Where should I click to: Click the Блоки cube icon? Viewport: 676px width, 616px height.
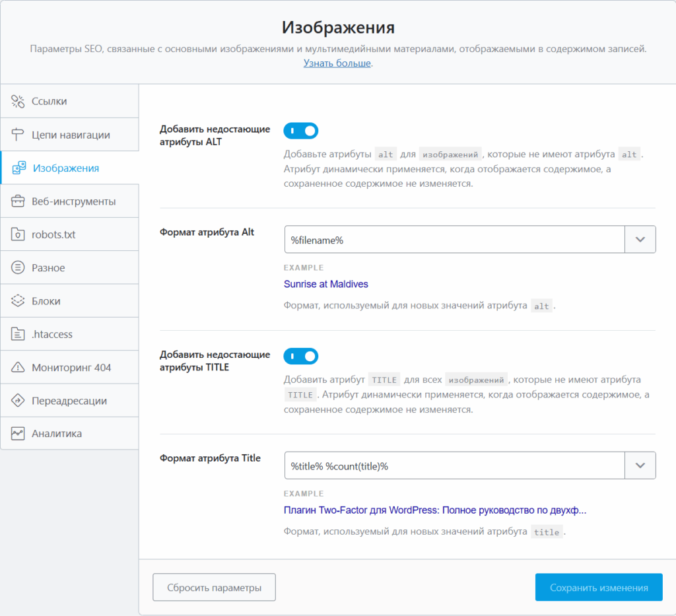coord(18,301)
